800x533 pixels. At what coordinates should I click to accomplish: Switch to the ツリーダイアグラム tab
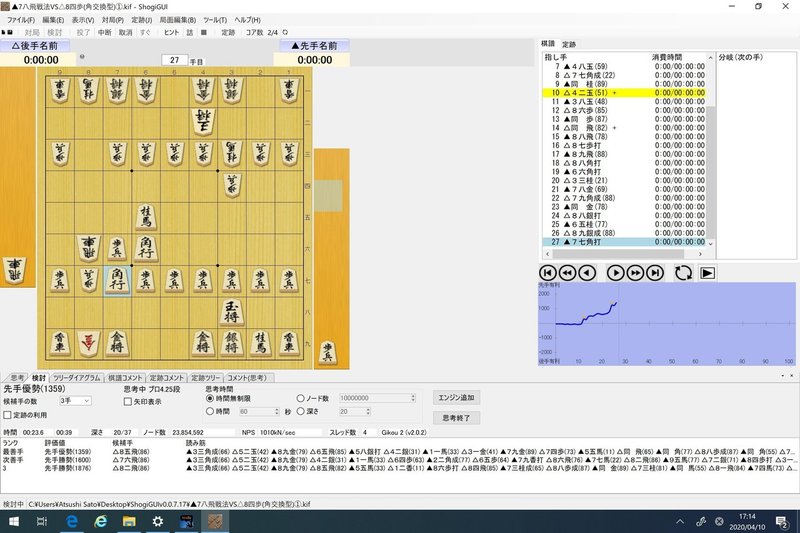pos(77,378)
